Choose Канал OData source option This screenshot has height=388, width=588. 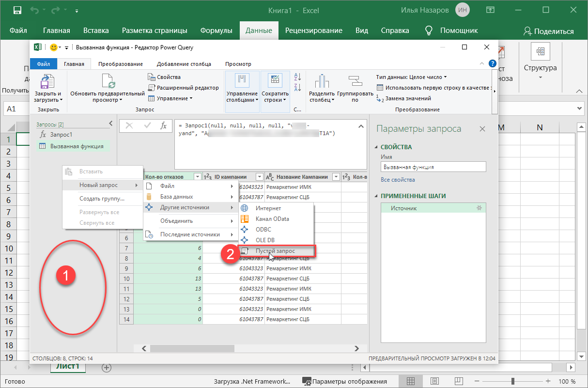coord(272,219)
